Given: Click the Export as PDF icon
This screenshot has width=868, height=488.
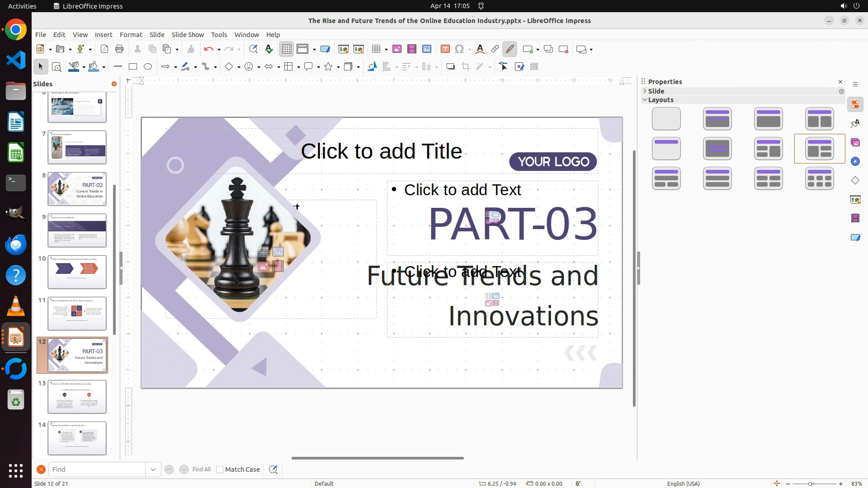Looking at the screenshot, I should pyautogui.click(x=104, y=49).
